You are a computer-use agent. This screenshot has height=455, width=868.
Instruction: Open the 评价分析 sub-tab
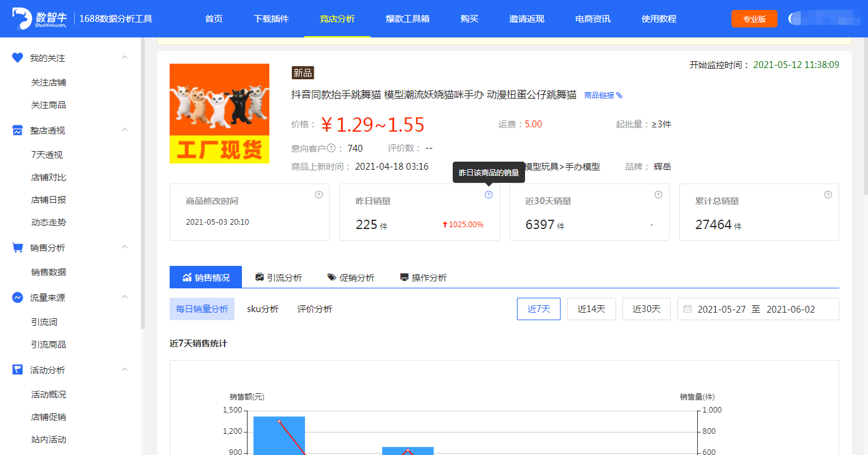pos(315,309)
